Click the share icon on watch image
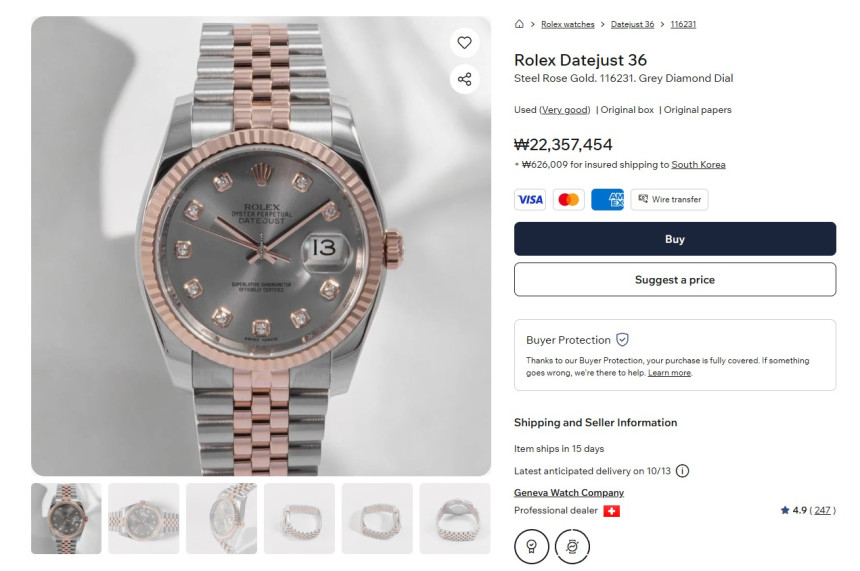This screenshot has height=571, width=860. [464, 79]
